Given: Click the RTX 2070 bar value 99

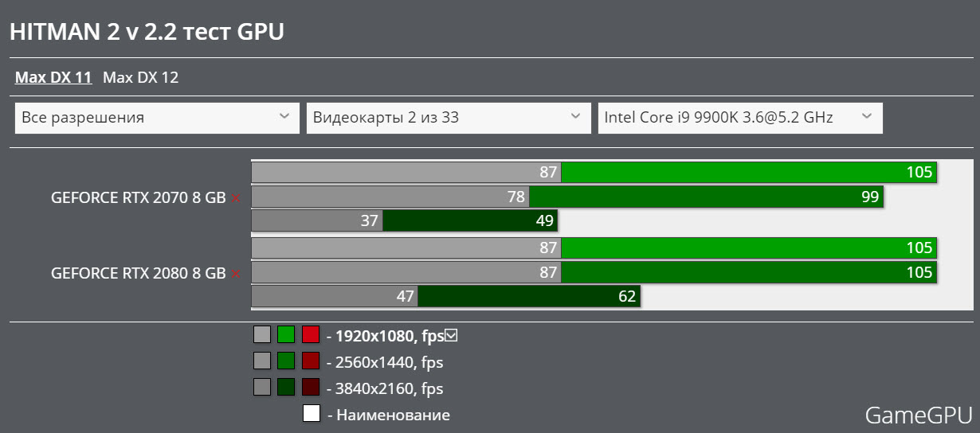Looking at the screenshot, I should pyautogui.click(x=869, y=197).
